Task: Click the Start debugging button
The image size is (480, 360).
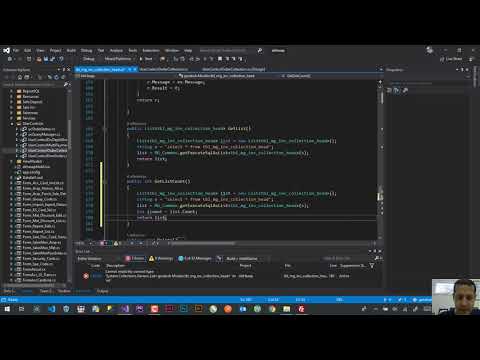Action: [x=146, y=59]
